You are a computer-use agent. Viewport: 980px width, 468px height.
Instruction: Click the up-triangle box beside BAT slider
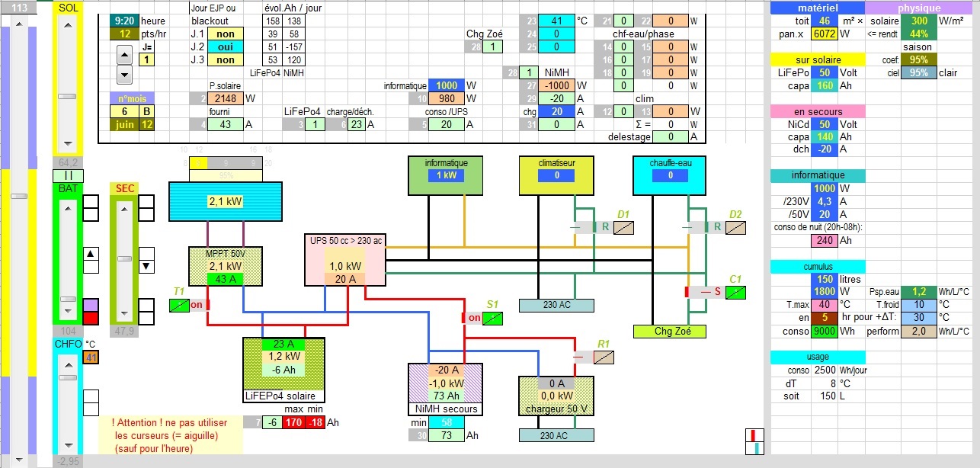90,254
